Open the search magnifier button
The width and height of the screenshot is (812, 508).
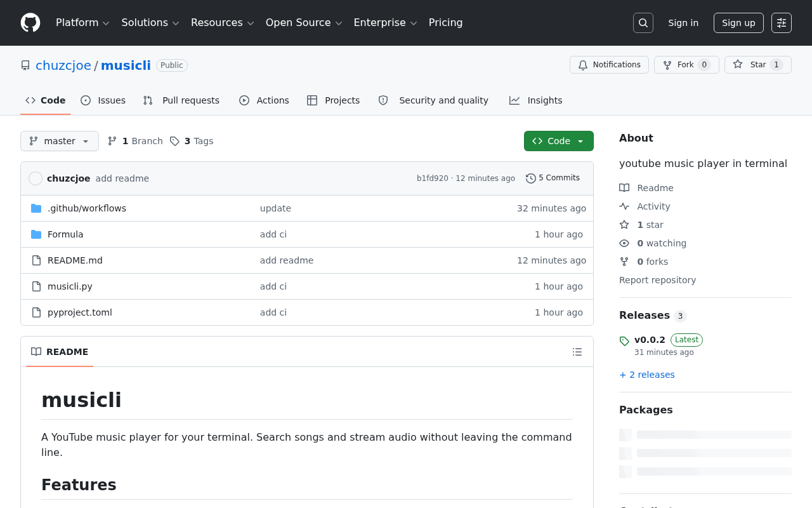coord(643,23)
